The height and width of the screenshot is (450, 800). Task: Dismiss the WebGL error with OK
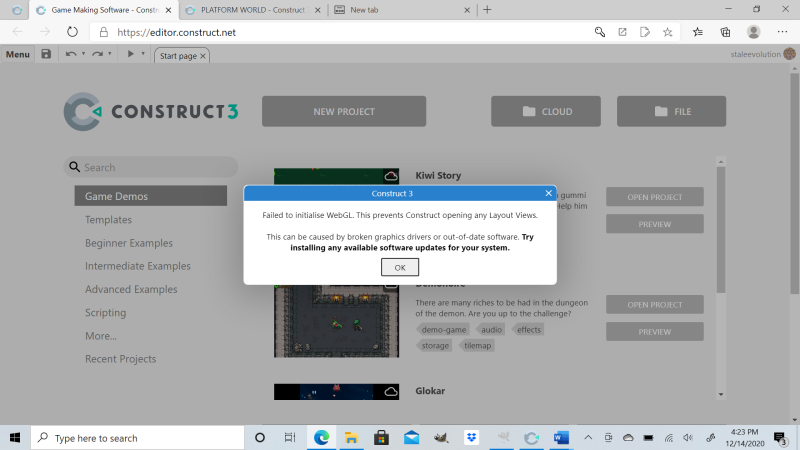click(x=399, y=267)
